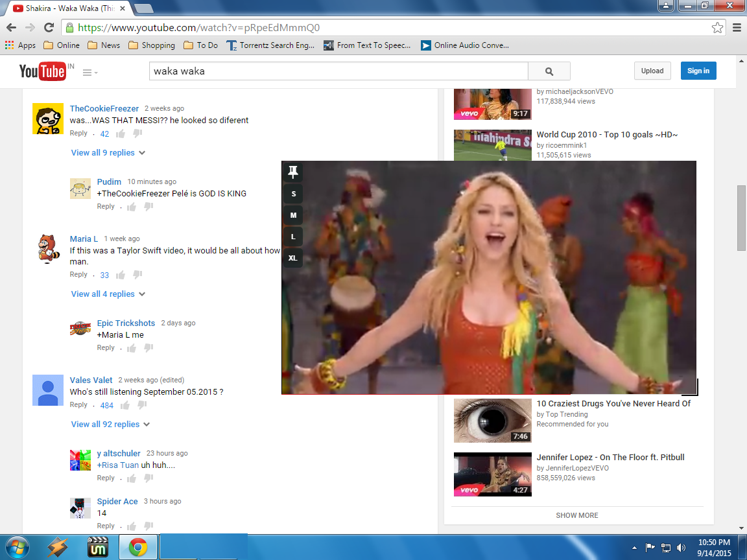Image resolution: width=747 pixels, height=560 pixels.
Task: Dislike Epic Trickshots' reply
Action: click(x=148, y=348)
